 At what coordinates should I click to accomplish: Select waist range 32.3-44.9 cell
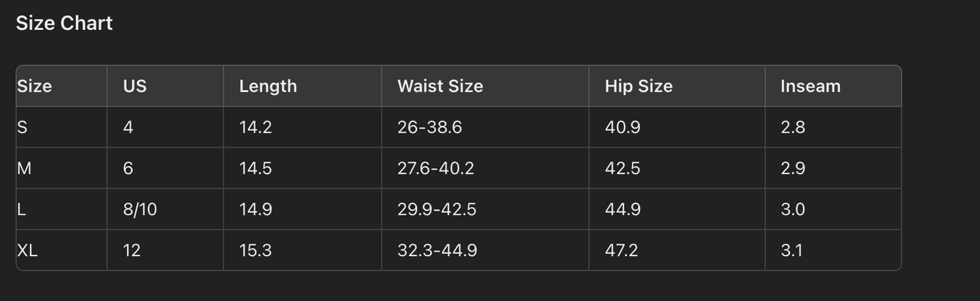click(437, 250)
